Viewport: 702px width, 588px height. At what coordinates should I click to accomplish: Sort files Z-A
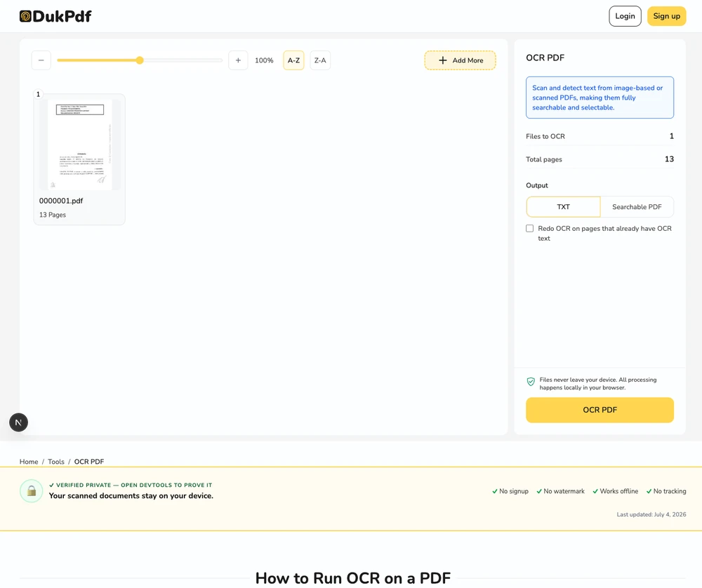[x=320, y=60]
